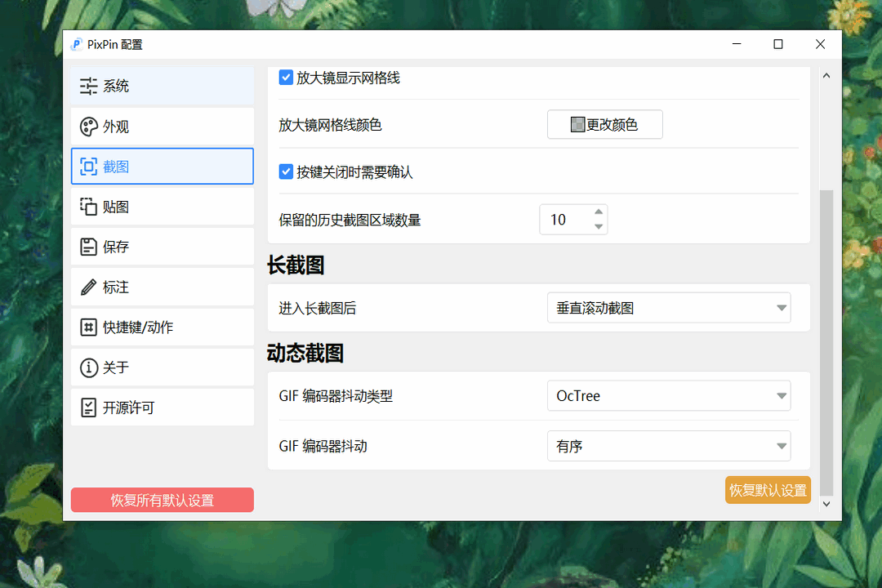Select the 贴图 pin icon
The width and height of the screenshot is (882, 588).
tap(88, 207)
